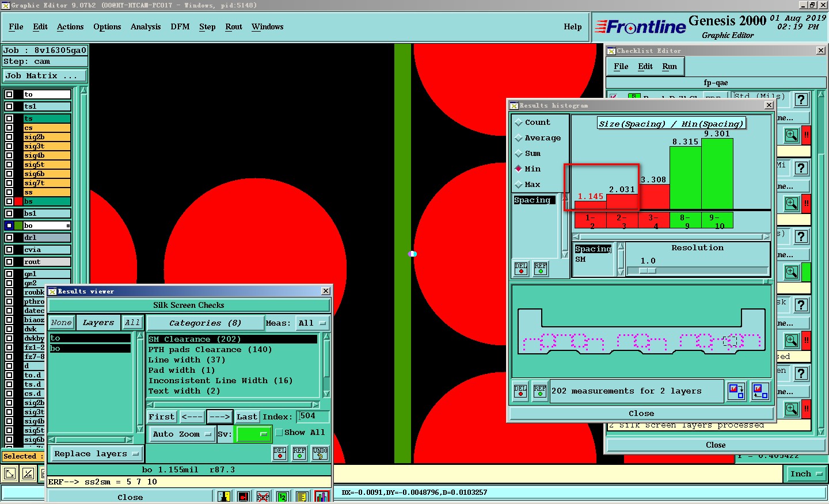Click the Index input field showing 504
This screenshot has width=829, height=504.
click(313, 416)
